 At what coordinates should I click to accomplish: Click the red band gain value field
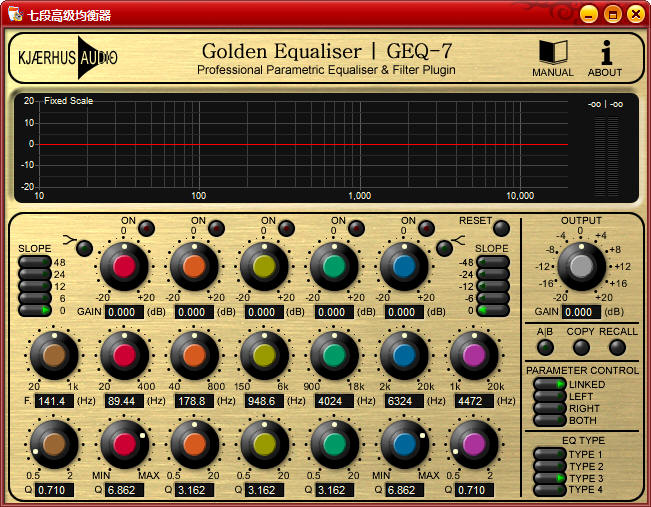tap(124, 312)
